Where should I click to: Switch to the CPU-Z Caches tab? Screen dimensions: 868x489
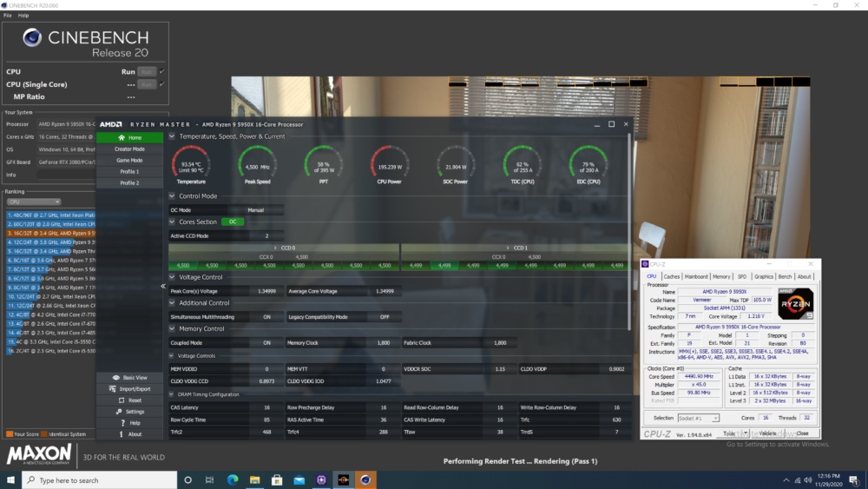point(672,276)
